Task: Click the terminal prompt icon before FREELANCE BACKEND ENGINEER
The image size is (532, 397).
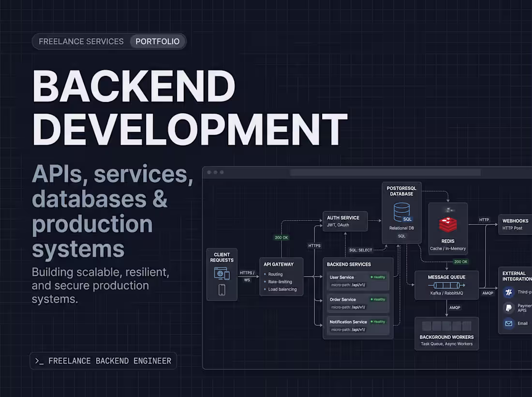Action: tap(39, 361)
